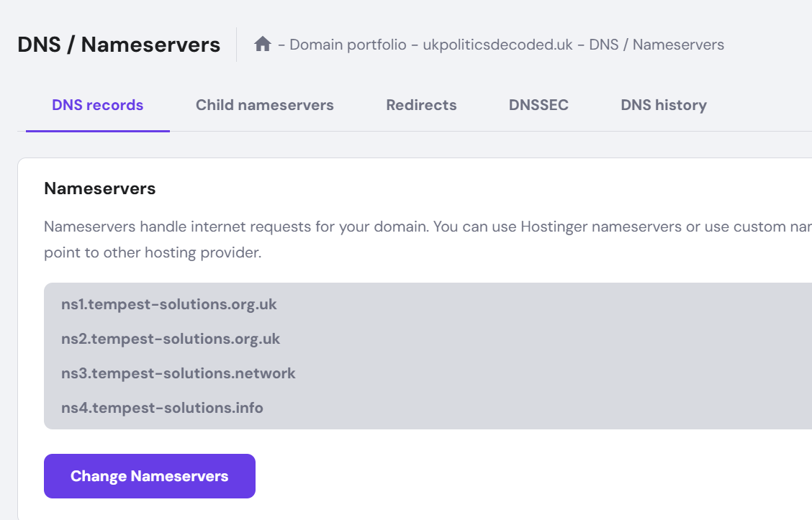Select the ns3.tempest-solutions.network entry

[179, 373]
